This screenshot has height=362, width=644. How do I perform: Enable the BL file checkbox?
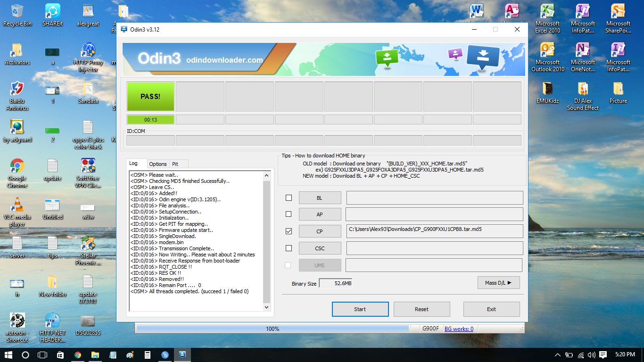point(289,197)
